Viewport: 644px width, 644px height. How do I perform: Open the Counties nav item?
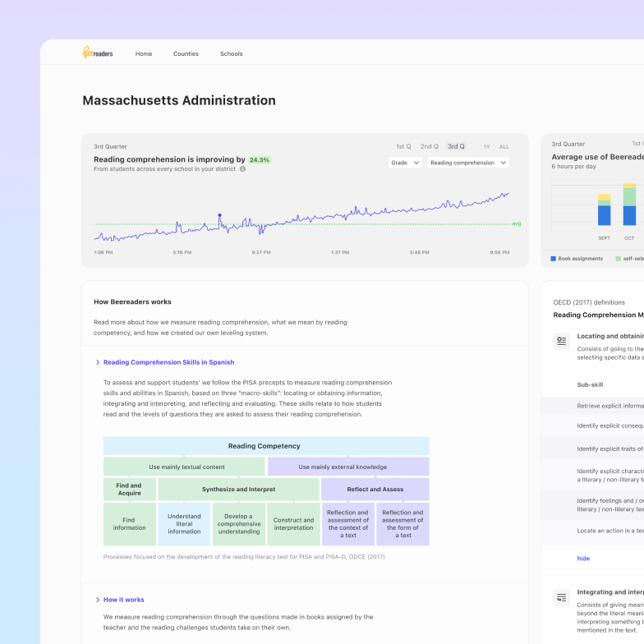click(186, 54)
